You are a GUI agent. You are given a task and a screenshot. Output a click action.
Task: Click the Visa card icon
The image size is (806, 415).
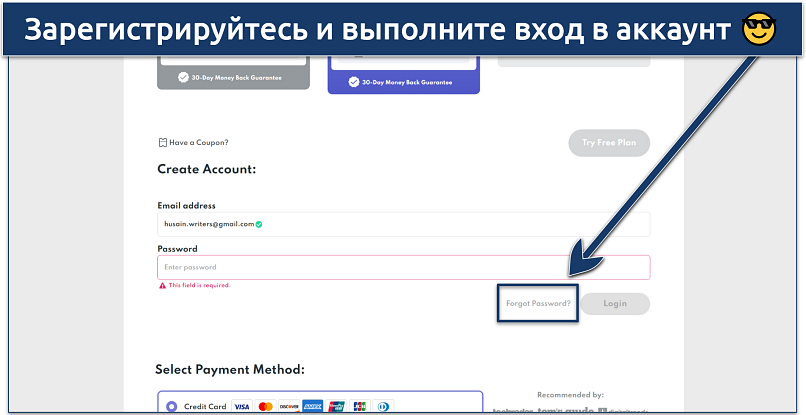(x=241, y=406)
